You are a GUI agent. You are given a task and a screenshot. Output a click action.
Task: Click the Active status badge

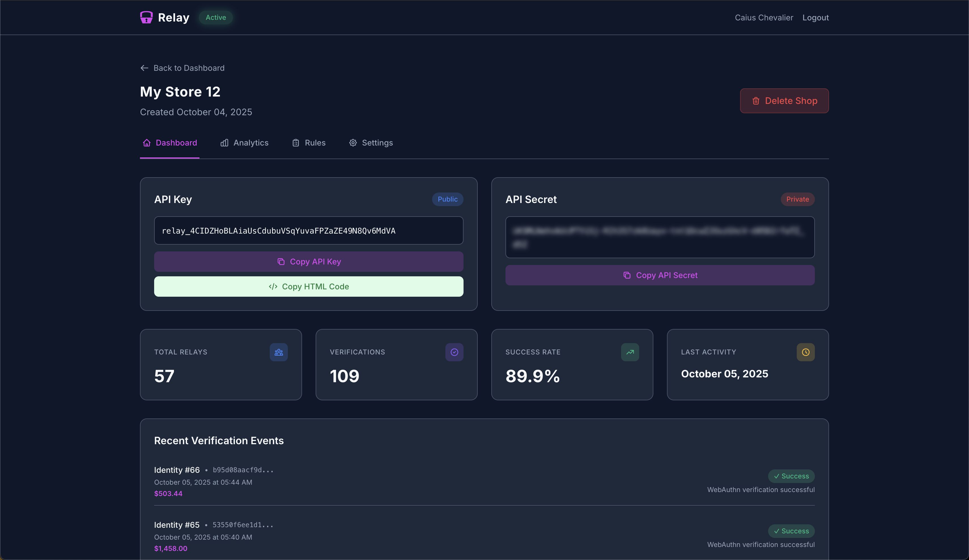(216, 17)
